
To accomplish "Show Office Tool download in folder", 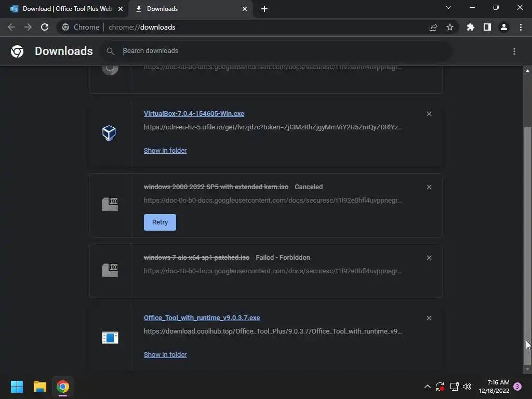I will point(165,354).
